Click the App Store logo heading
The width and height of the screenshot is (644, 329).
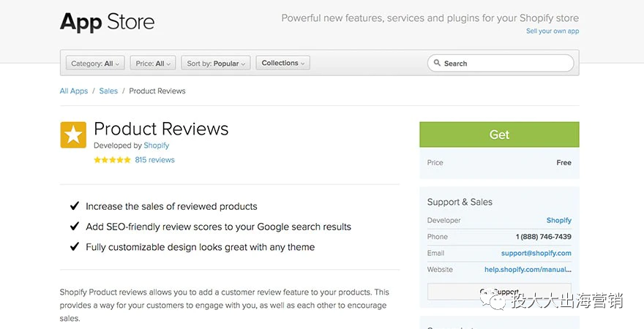(107, 22)
